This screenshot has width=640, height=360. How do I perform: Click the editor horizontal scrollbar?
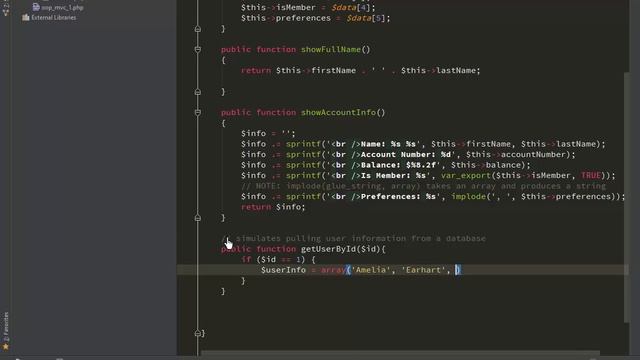pyautogui.click(x=400, y=353)
